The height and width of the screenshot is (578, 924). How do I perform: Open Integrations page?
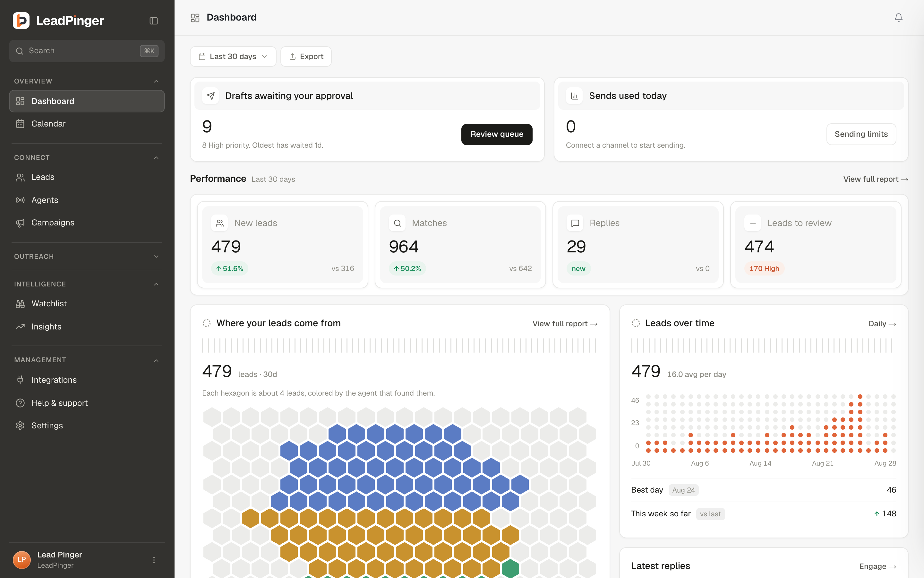87,380
